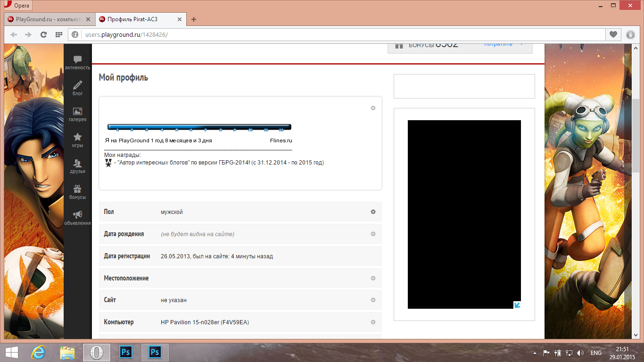Click the text "(не будет видна на сайте)"
644x362 pixels.
(x=198, y=234)
